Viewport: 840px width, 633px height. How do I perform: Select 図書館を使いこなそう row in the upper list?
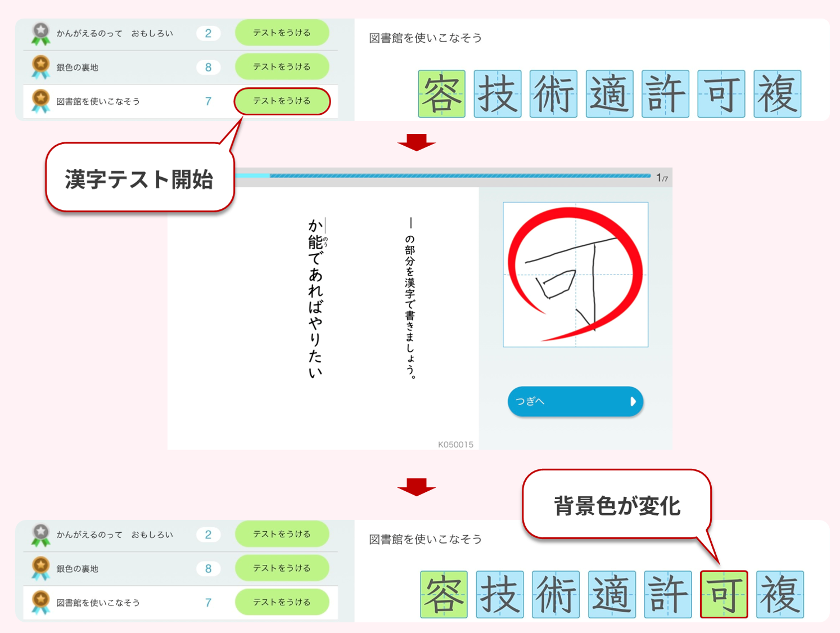98,101
